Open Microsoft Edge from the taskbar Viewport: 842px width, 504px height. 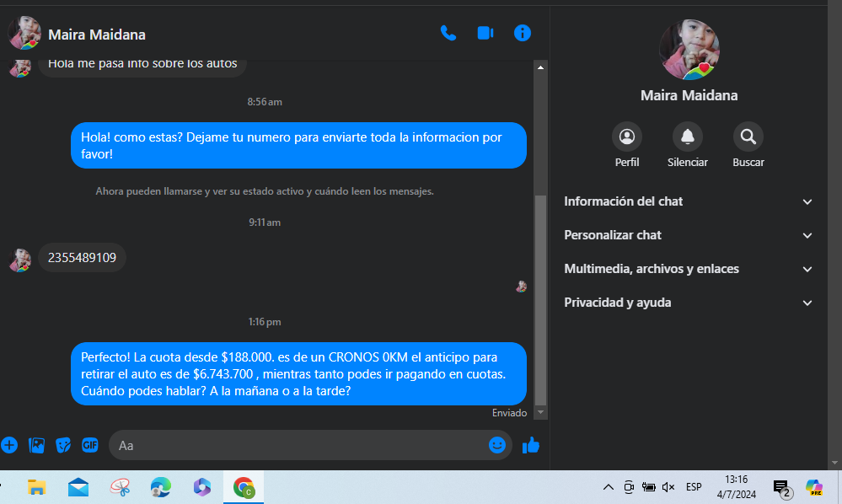click(x=160, y=487)
